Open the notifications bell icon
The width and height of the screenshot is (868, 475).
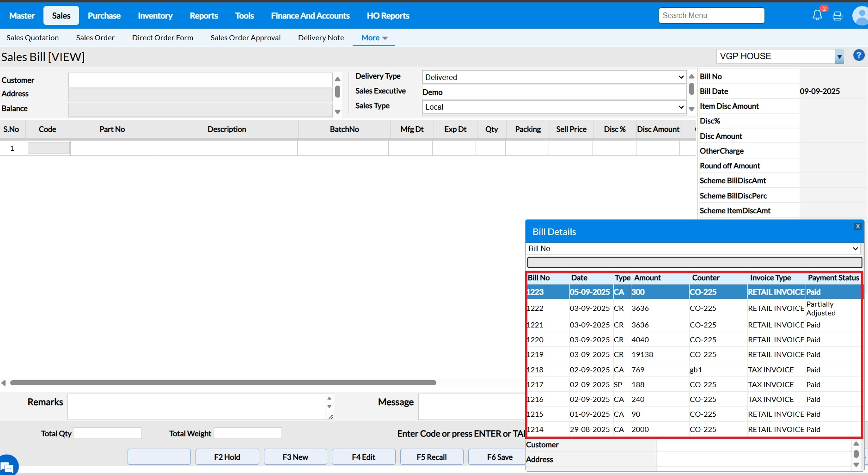point(817,15)
